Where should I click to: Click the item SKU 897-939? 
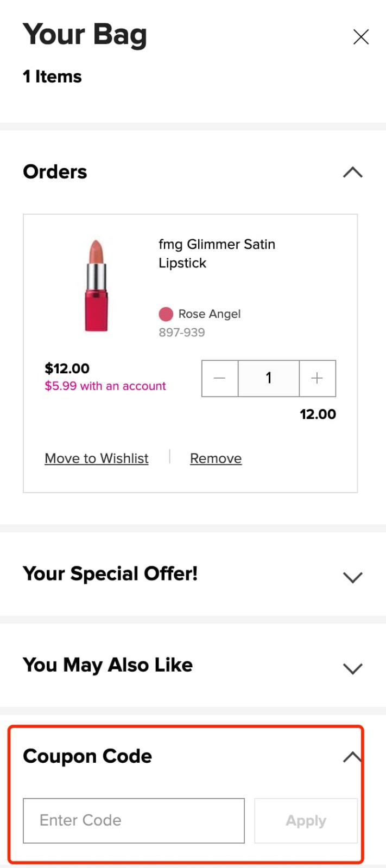click(x=181, y=332)
